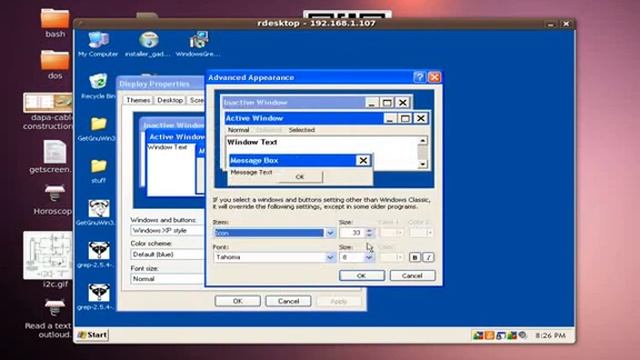
Task: Toggle the Italic font button
Action: (x=428, y=258)
